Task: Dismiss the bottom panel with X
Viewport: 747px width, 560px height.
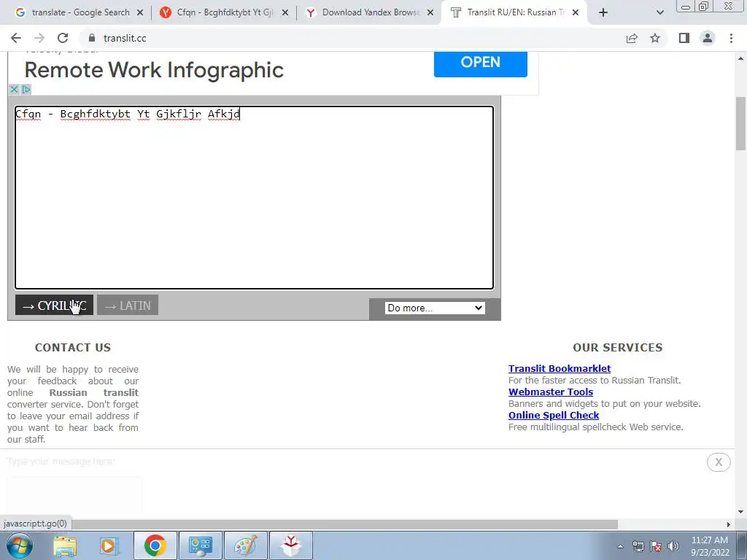Action: [x=719, y=462]
